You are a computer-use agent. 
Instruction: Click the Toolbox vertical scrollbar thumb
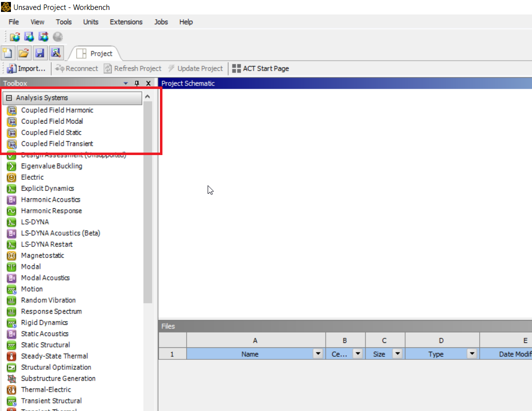(148, 202)
